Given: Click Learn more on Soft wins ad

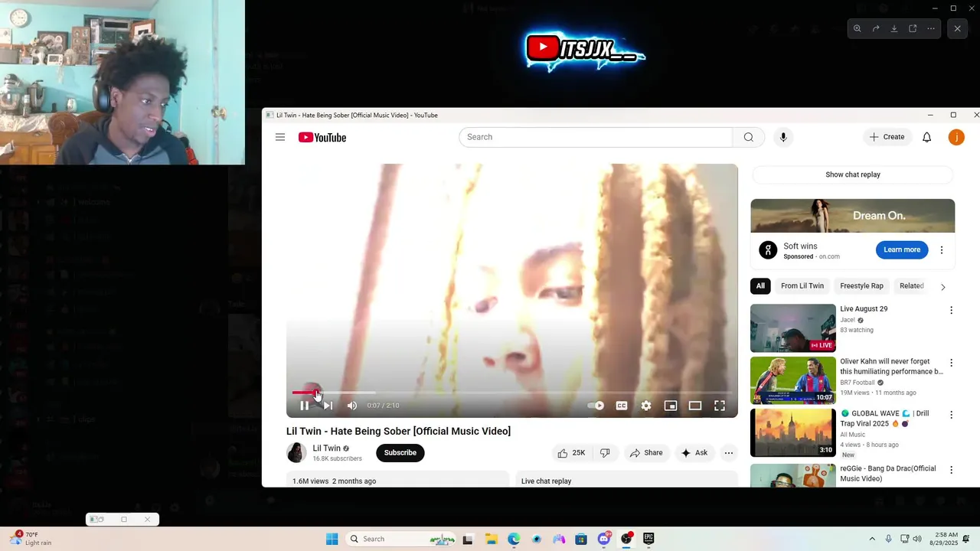Looking at the screenshot, I should (x=902, y=249).
